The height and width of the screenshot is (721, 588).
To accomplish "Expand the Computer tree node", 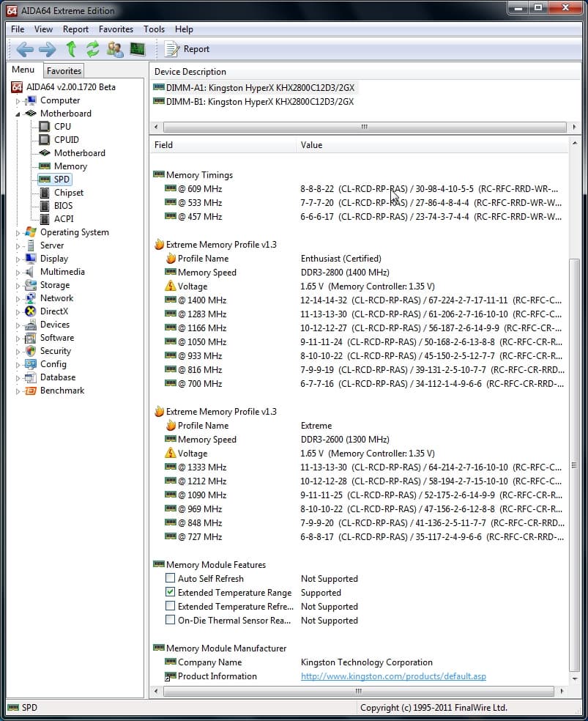I will point(18,100).
